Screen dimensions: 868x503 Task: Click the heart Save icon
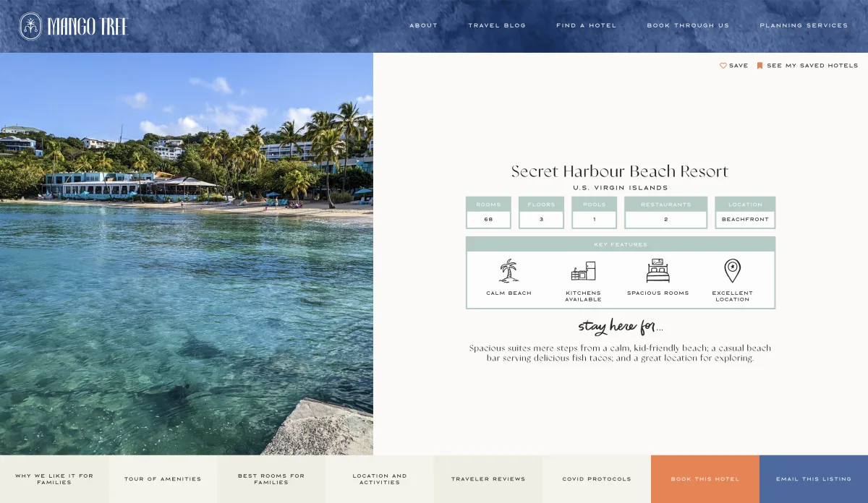pos(723,66)
